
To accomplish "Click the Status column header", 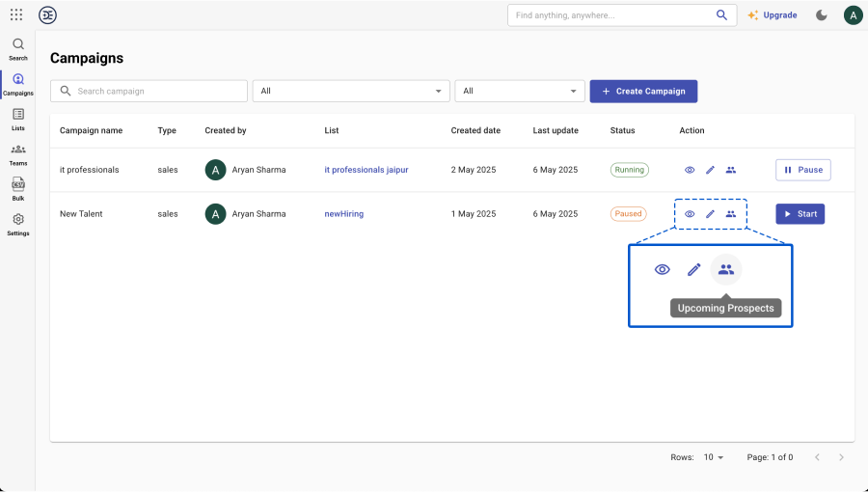I will click(x=622, y=130).
